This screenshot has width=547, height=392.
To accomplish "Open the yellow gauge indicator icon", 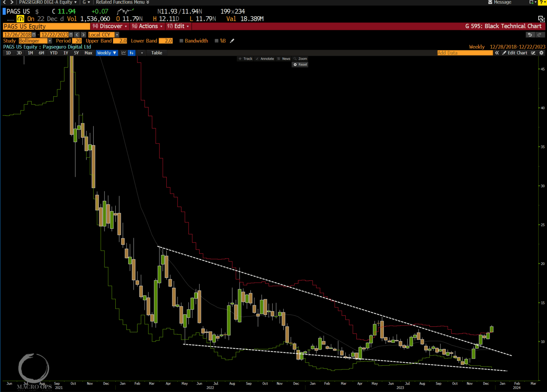I will click(20, 19).
